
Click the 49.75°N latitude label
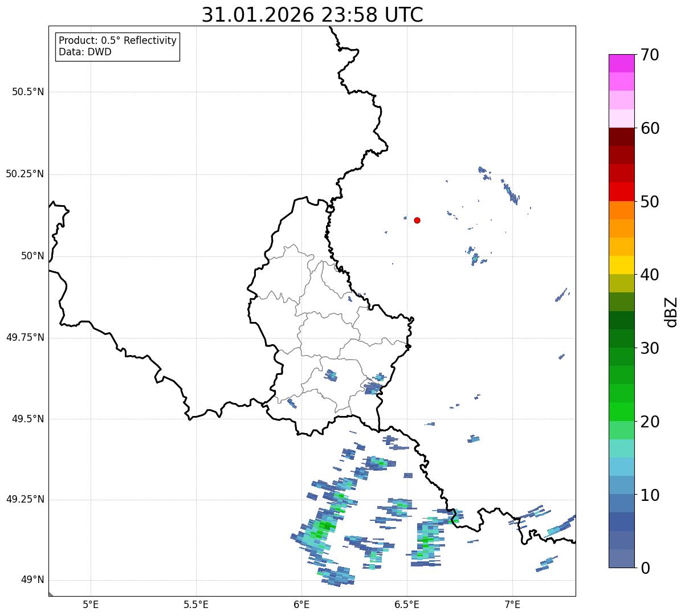point(25,337)
